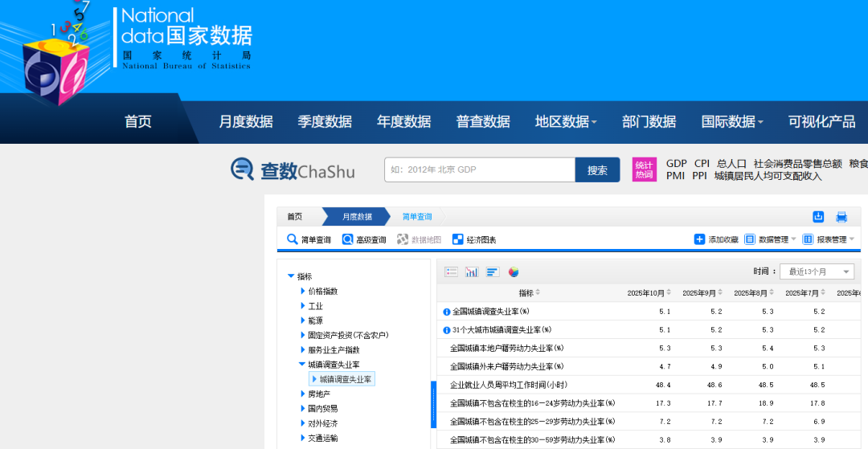Click the 搜索 search button

[597, 170]
